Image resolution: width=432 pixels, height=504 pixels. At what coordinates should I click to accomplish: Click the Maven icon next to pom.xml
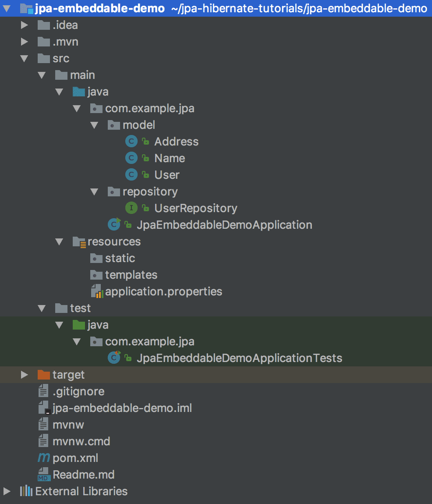pyautogui.click(x=43, y=458)
